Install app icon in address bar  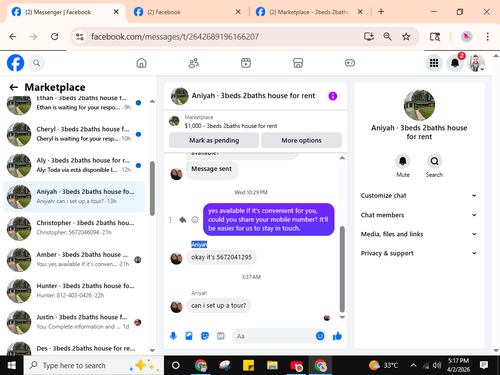click(x=369, y=37)
